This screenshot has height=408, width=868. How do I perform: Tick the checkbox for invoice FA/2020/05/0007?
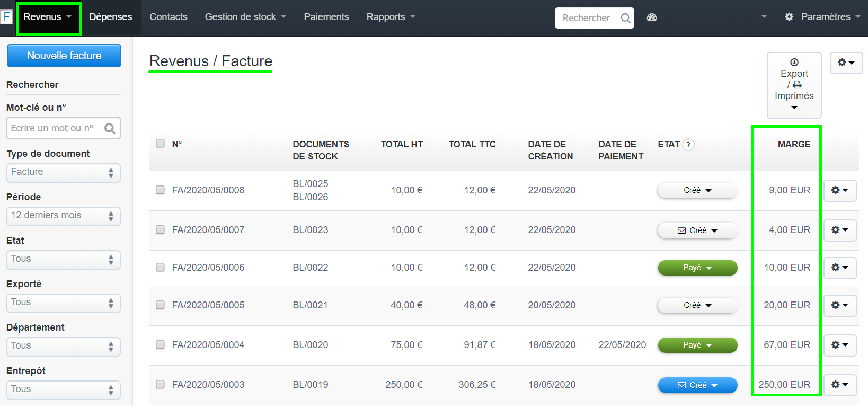tap(160, 230)
